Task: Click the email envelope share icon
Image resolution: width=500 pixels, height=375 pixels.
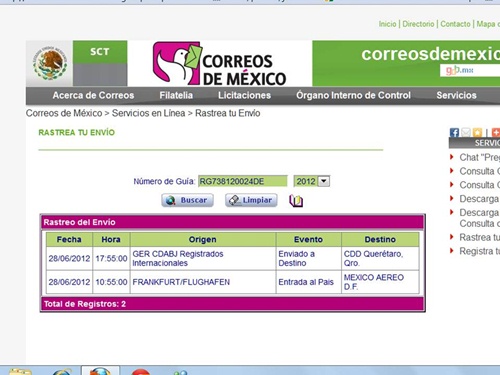Action: pos(466,132)
